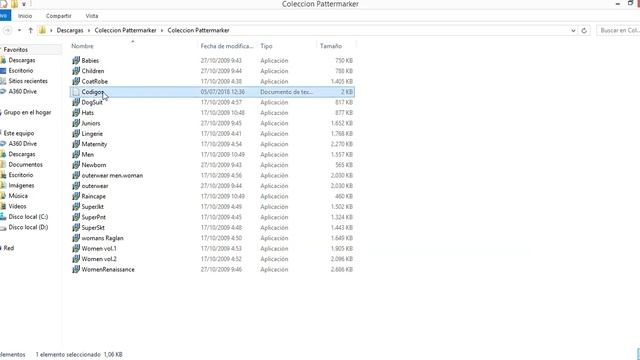Select the Women vol.2 application icon
The width and height of the screenshot is (640, 360).
(76, 259)
